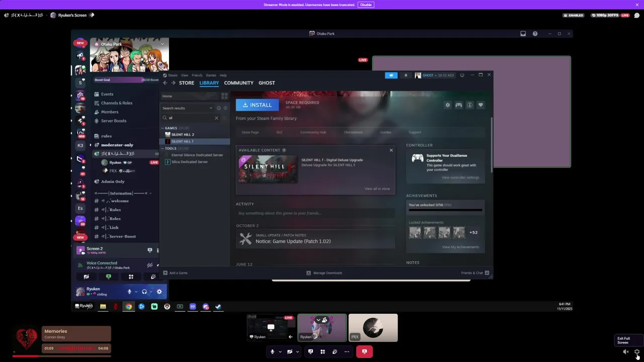Image resolution: width=644 pixels, height=362 pixels.
Task: Open Discord user settings gear
Action: pyautogui.click(x=159, y=292)
